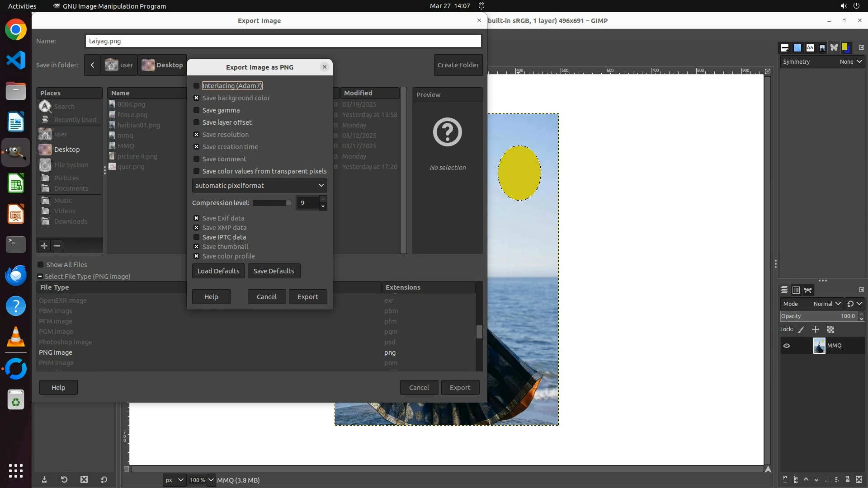Select the Channels tab icon
868x488 pixels.
[796, 290]
